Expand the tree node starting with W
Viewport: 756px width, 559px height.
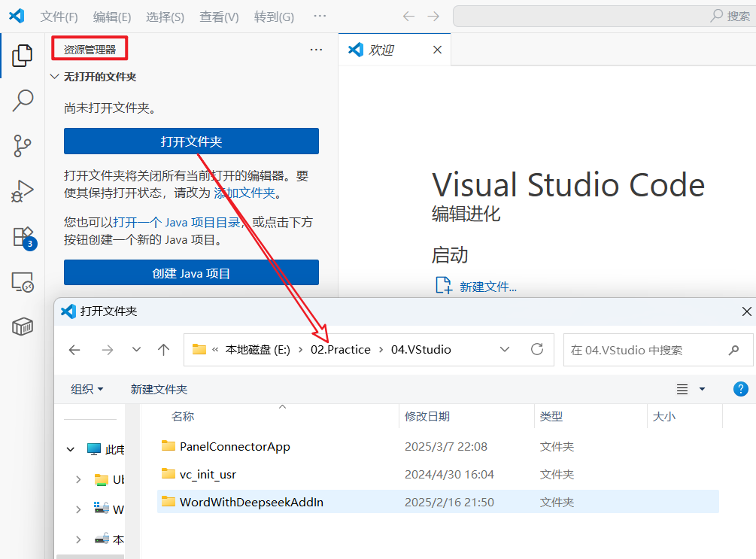click(78, 509)
